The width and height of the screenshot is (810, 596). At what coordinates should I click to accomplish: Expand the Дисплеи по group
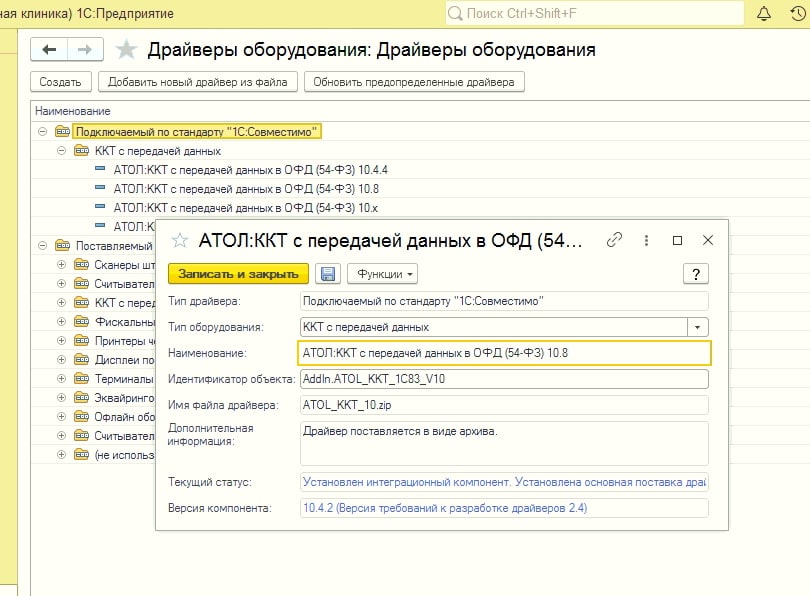point(61,360)
